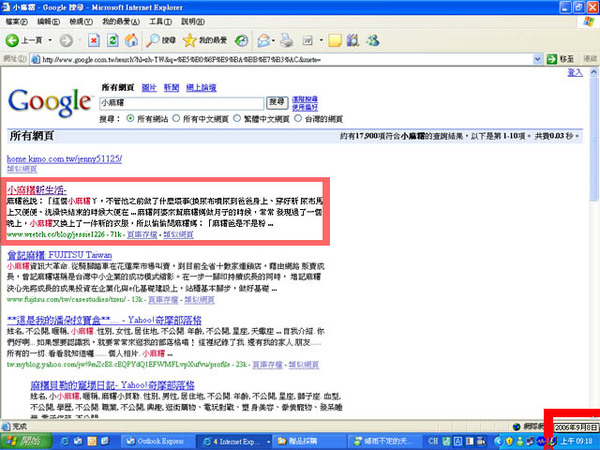Image resolution: width=600 pixels, height=450 pixels.
Task: Open the Mail button dropdown arrow
Action: (274, 40)
